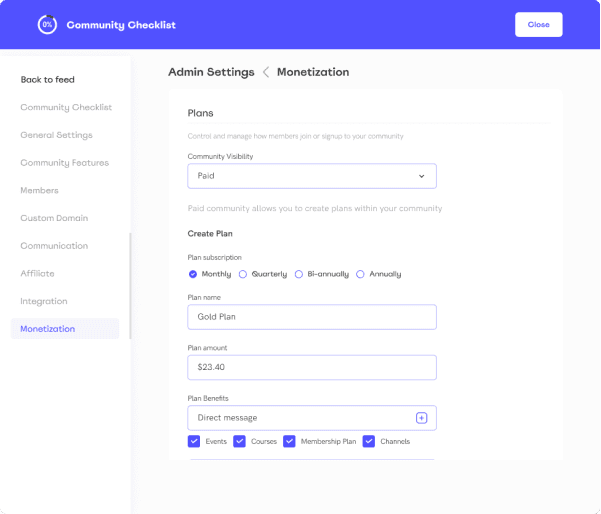Uncheck the Courses benefit checkbox
Image resolution: width=601 pixels, height=514 pixels.
[x=239, y=441]
